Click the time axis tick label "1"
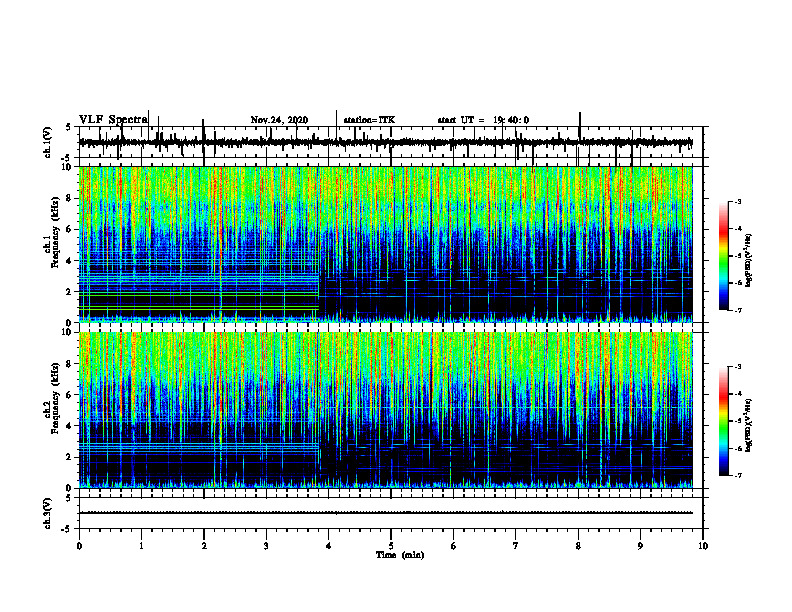Viewport: 792px width, 612px height. [x=141, y=546]
